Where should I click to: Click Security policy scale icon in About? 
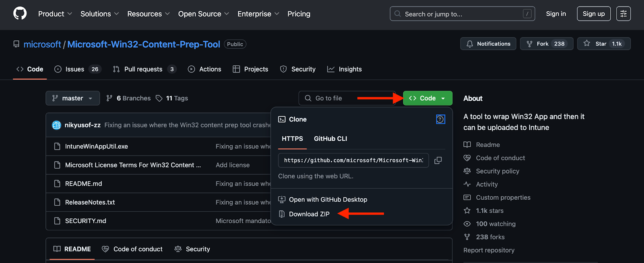click(467, 171)
